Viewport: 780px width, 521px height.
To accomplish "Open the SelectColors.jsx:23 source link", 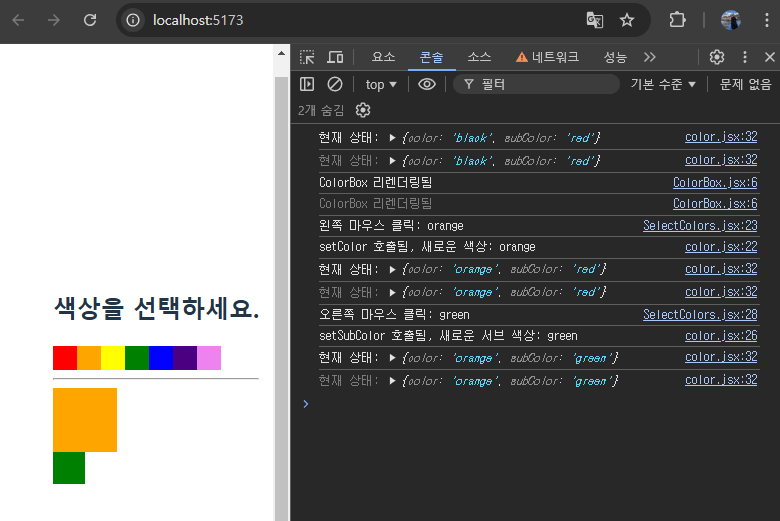I will (x=700, y=225).
